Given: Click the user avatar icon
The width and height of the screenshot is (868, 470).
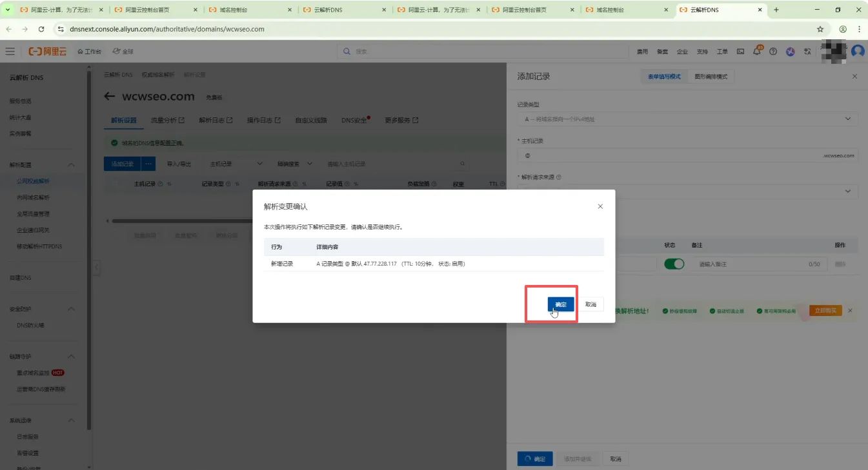Looking at the screenshot, I should 858,52.
